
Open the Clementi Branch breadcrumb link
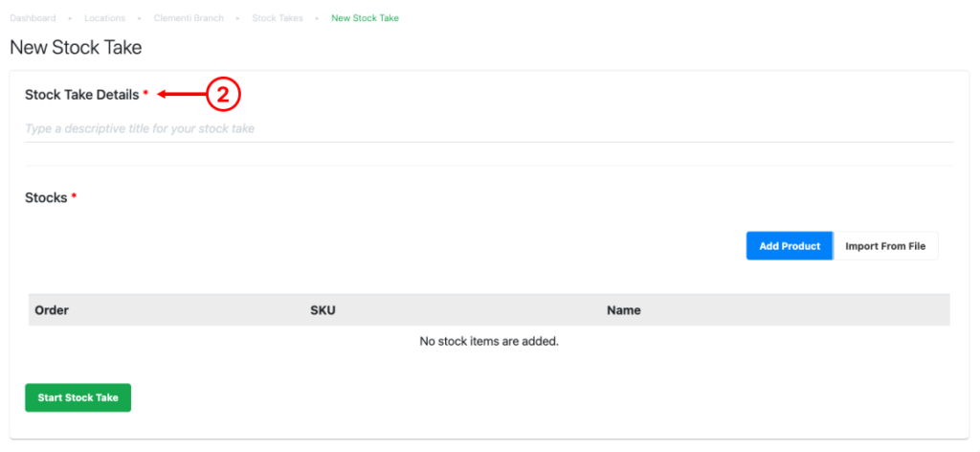(189, 18)
